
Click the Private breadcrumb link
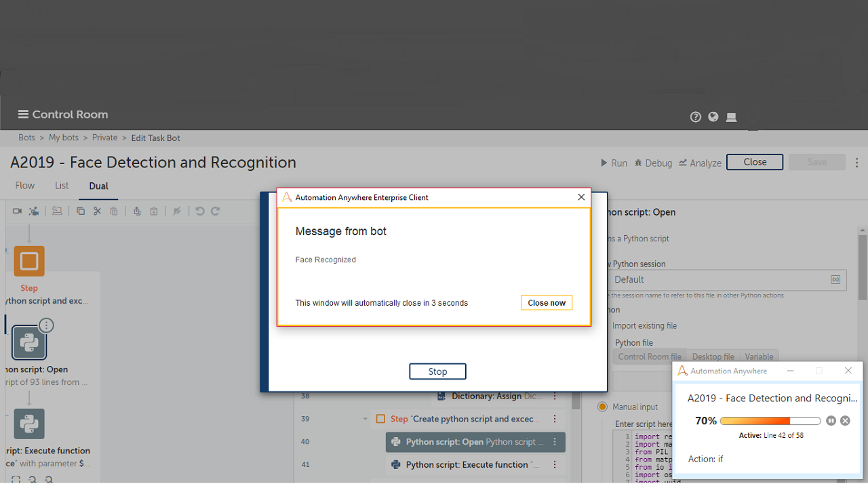[105, 138]
